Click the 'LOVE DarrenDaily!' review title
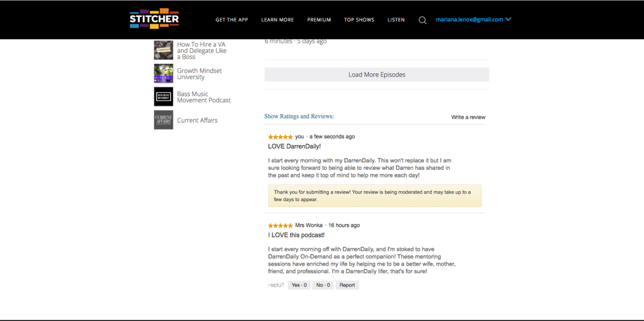The image size is (644, 321). (294, 146)
